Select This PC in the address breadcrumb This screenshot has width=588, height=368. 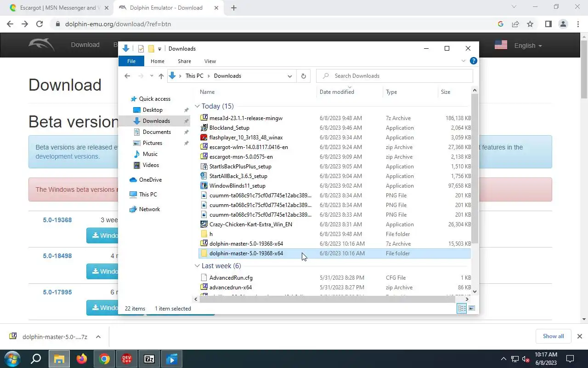194,76
